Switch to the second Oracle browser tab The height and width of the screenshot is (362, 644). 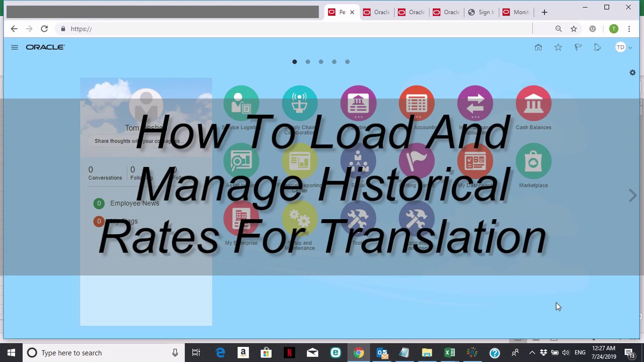pos(412,12)
